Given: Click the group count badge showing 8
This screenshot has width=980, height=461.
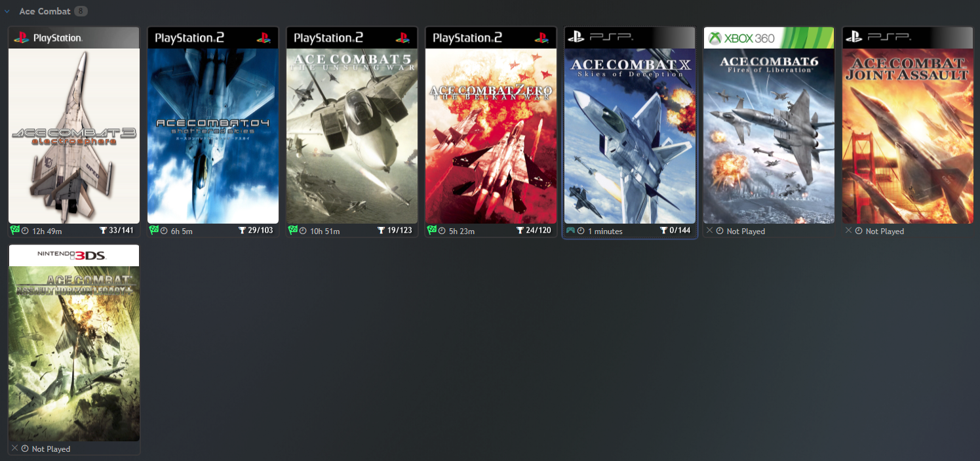Looking at the screenshot, I should [x=81, y=11].
